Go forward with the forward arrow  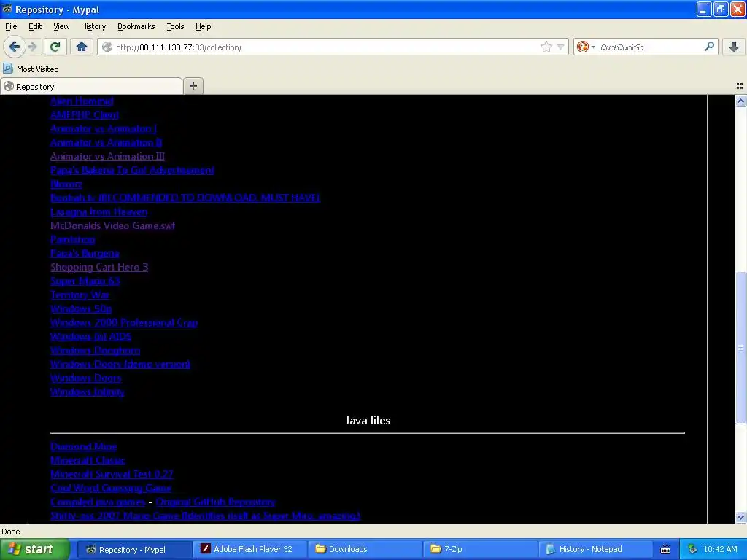[32, 47]
